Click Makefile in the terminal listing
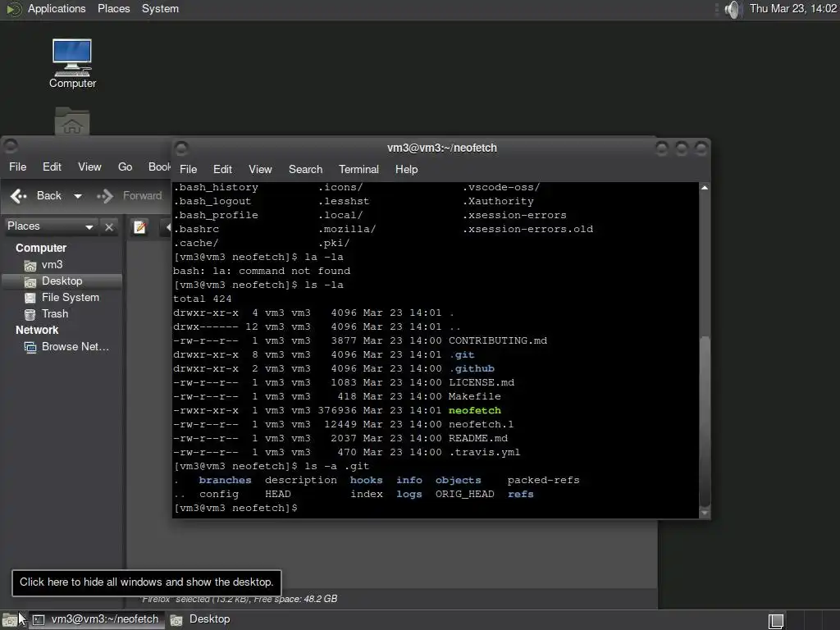The image size is (840, 630). 475,396
